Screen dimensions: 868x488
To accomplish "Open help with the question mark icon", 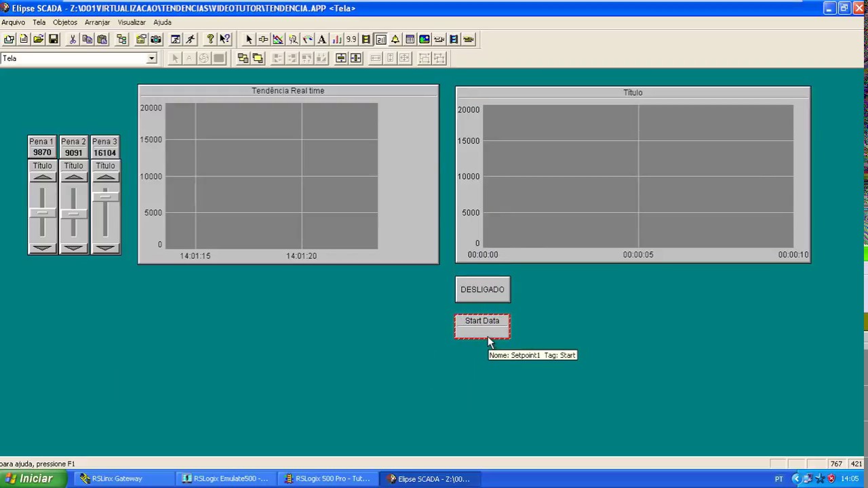I will (210, 39).
